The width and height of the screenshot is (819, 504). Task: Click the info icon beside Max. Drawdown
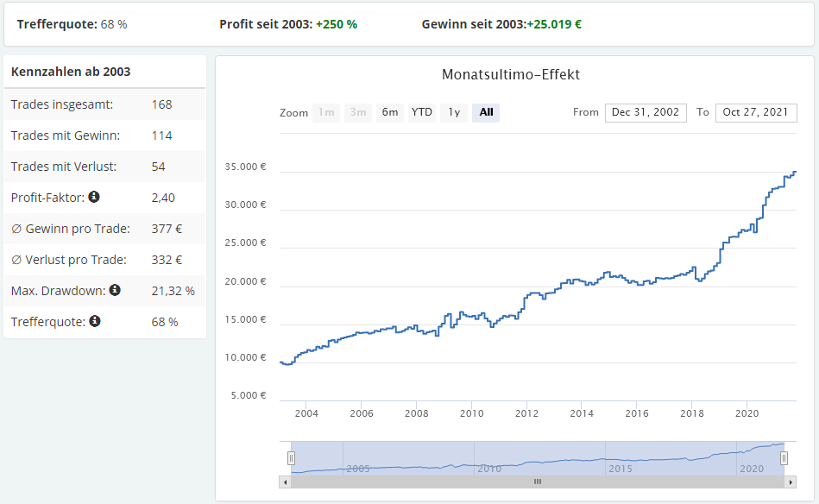[115, 290]
